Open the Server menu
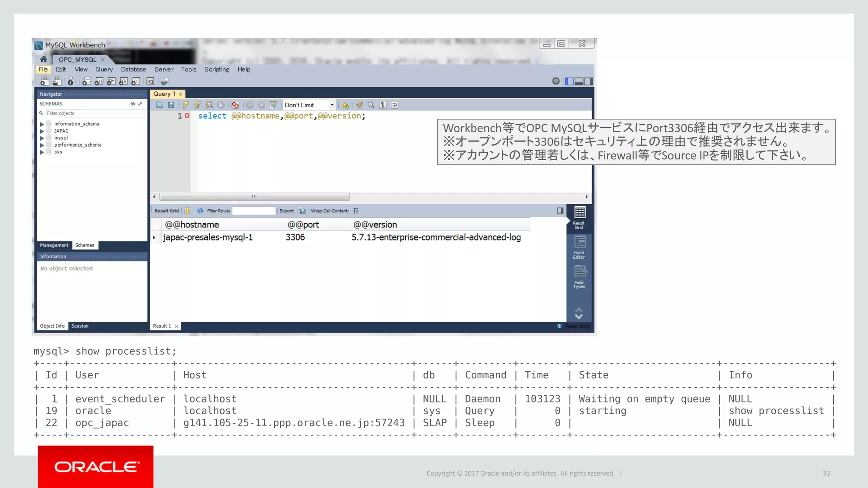This screenshot has width=868, height=488. [164, 69]
